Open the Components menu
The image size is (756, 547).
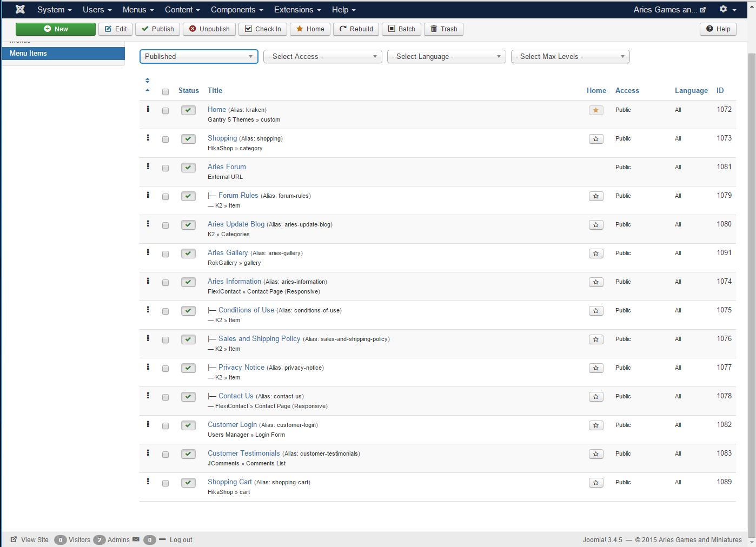(237, 10)
